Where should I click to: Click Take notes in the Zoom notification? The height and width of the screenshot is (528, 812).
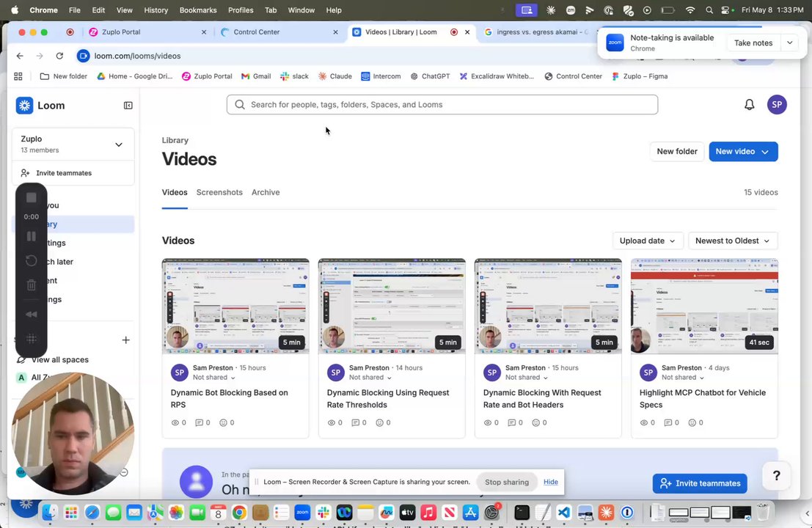click(x=753, y=43)
